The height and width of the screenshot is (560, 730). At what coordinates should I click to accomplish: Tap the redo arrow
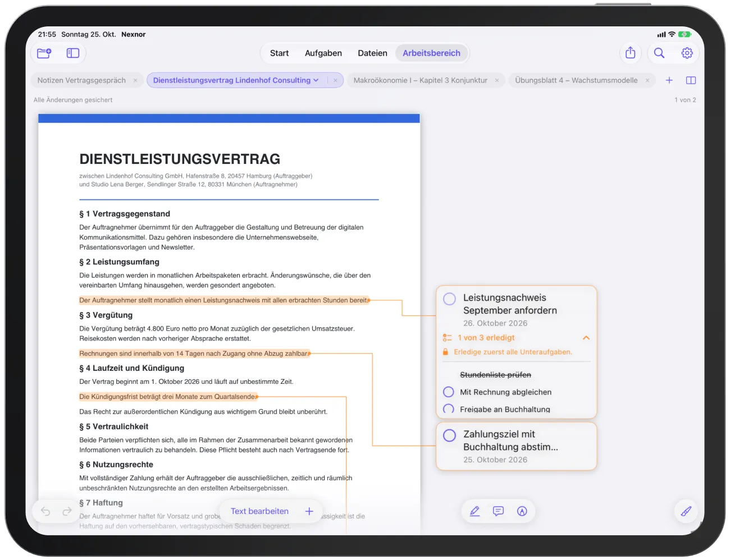coord(67,511)
